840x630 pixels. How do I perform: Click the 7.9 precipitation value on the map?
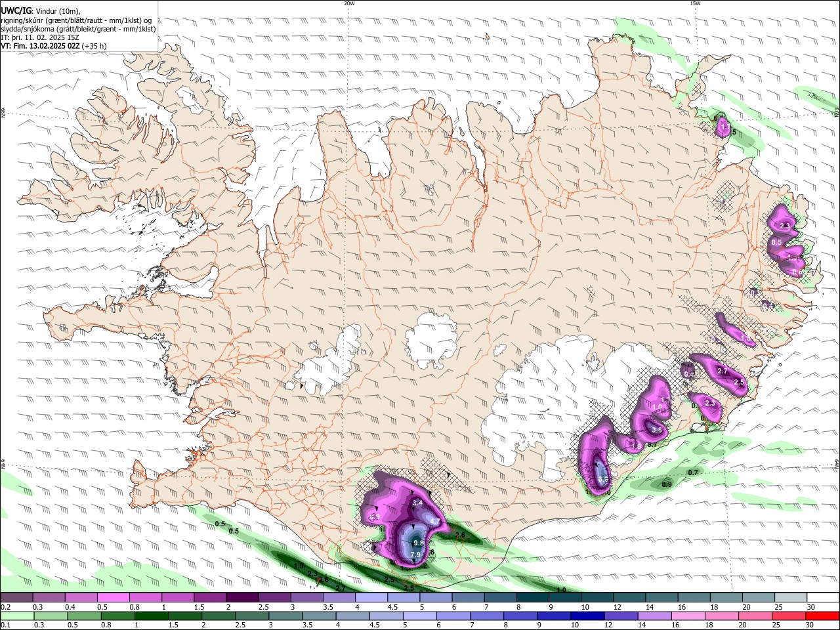point(415,555)
